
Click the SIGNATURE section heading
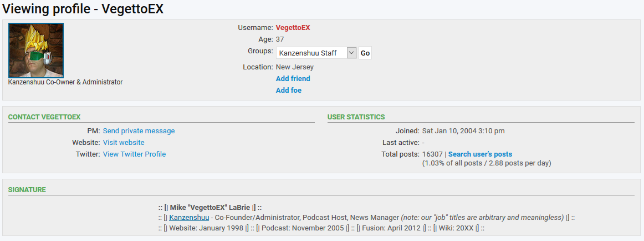(x=27, y=190)
